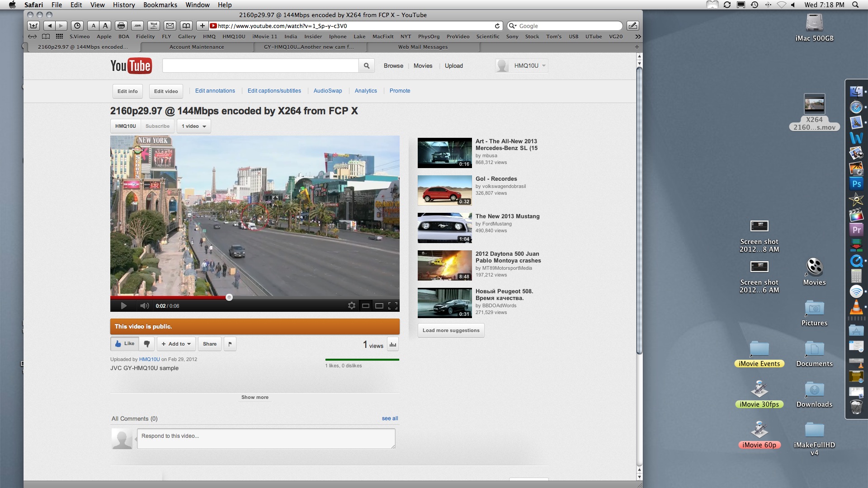This screenshot has height=488, width=868.
Task: Switch to Account Maintenance tab
Action: pyautogui.click(x=197, y=47)
